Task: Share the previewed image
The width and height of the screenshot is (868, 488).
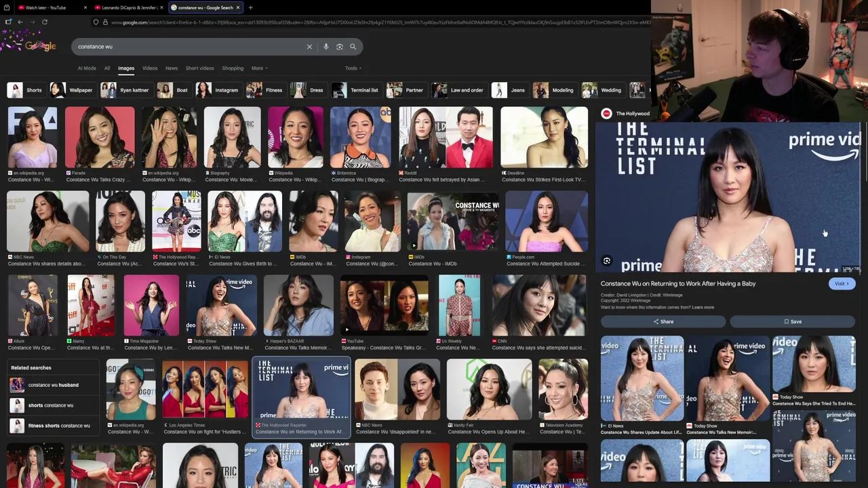Action: coord(663,322)
